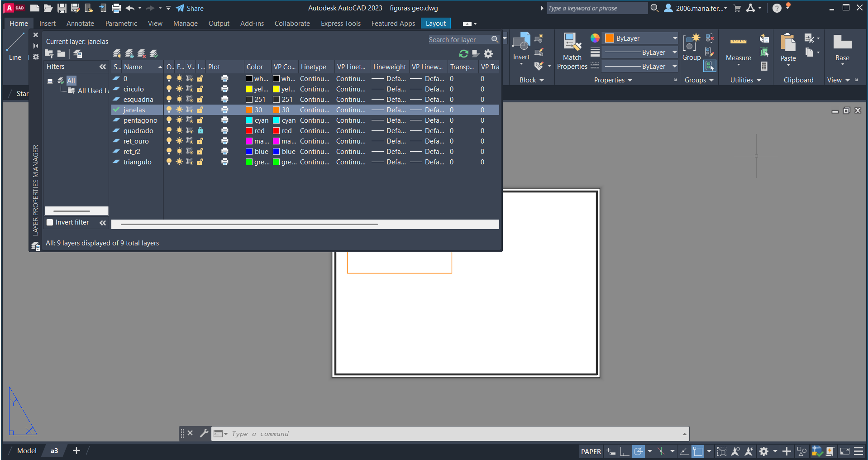Click the Share button
This screenshot has height=460, width=868.
point(190,8)
